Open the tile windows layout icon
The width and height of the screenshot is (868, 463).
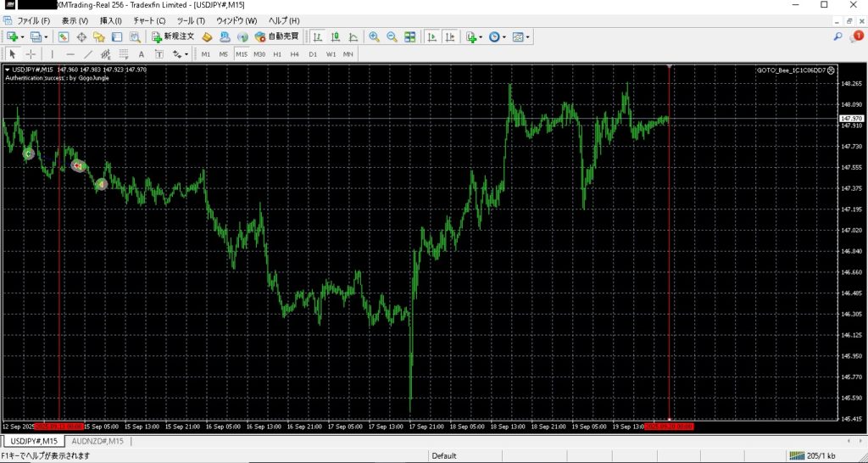coord(410,37)
